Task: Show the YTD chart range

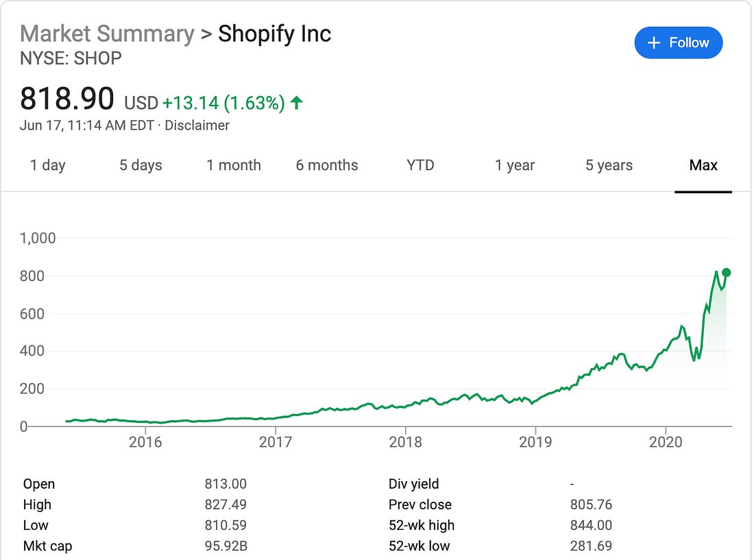Action: [x=420, y=165]
